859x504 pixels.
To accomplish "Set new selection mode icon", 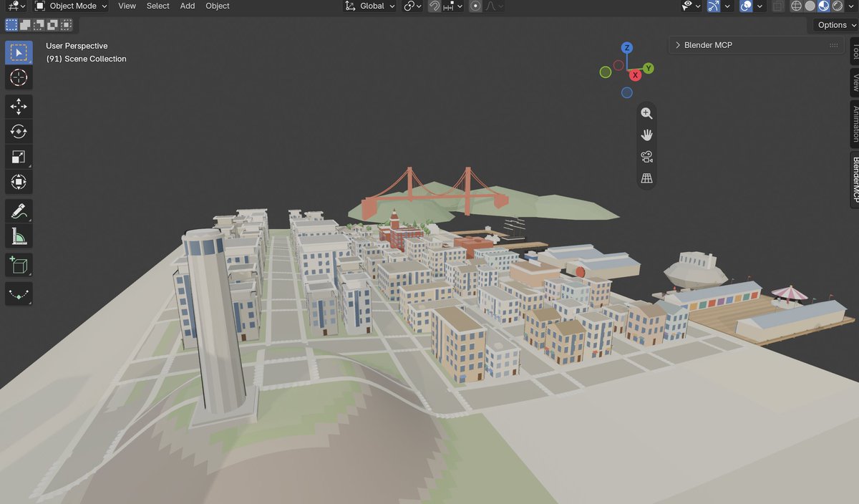I will [x=11, y=25].
